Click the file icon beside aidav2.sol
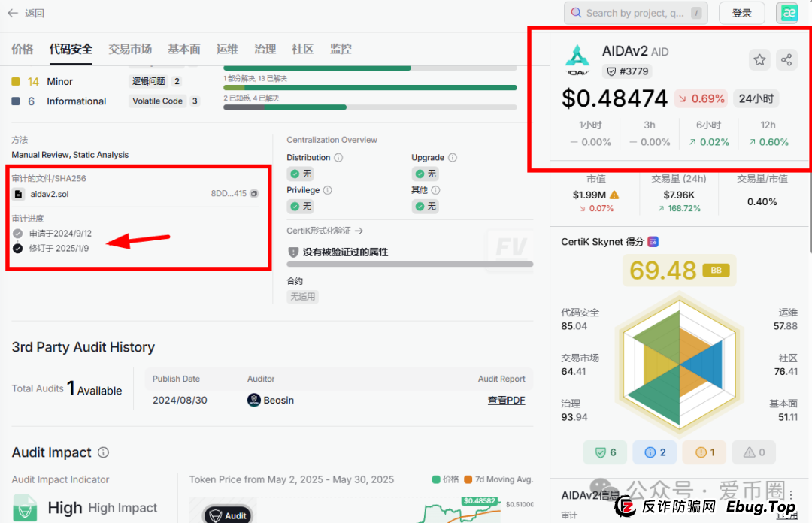This screenshot has height=523, width=812. pyautogui.click(x=17, y=194)
